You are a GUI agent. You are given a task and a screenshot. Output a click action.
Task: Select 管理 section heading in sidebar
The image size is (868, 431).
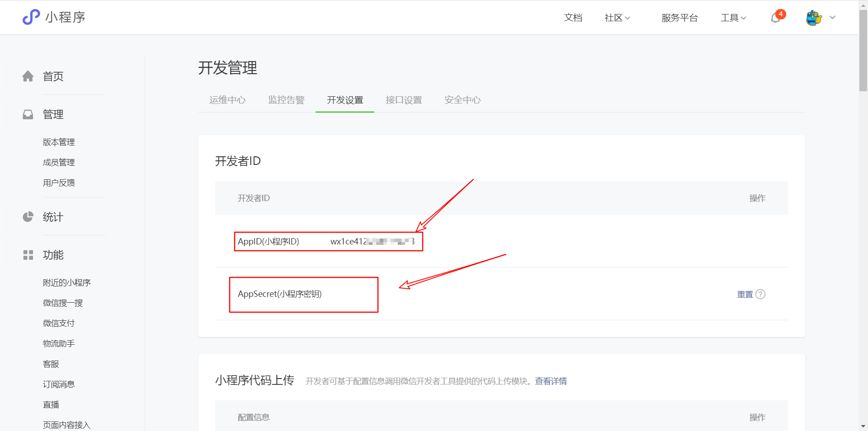[x=53, y=114]
